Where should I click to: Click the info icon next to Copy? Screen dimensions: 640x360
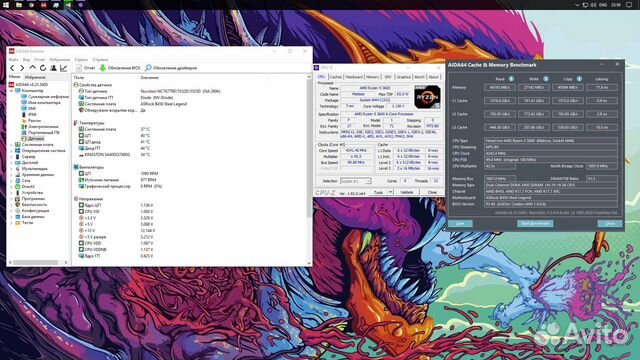[579, 79]
